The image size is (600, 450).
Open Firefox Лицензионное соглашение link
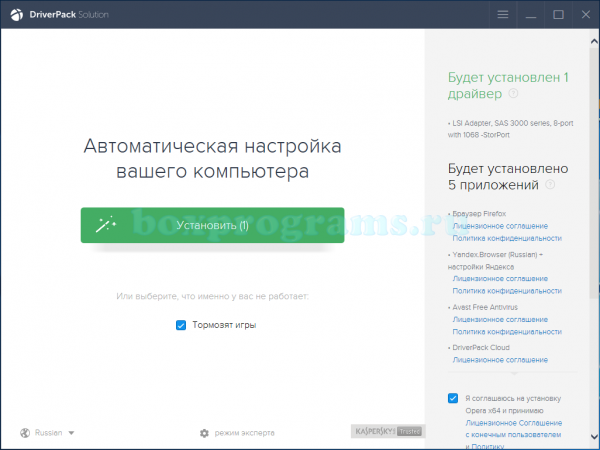[500, 226]
